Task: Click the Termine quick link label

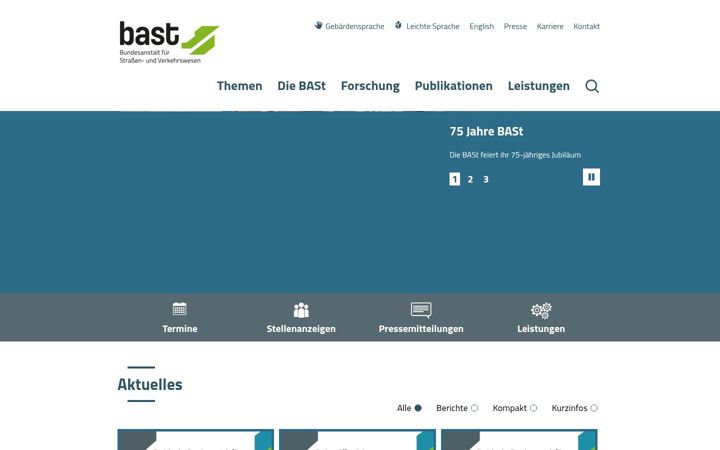Action: click(x=180, y=329)
